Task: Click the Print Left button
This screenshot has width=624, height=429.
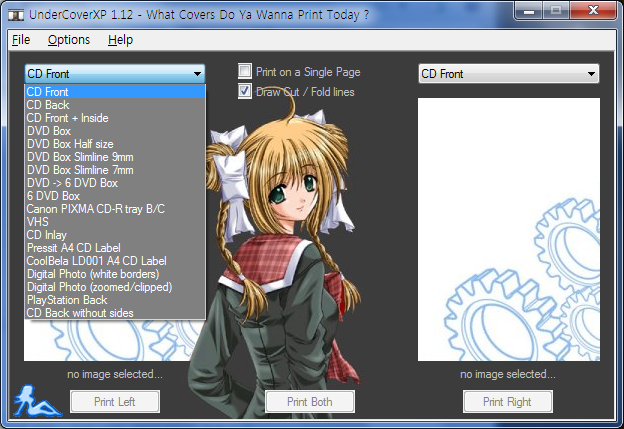Action: click(x=115, y=402)
